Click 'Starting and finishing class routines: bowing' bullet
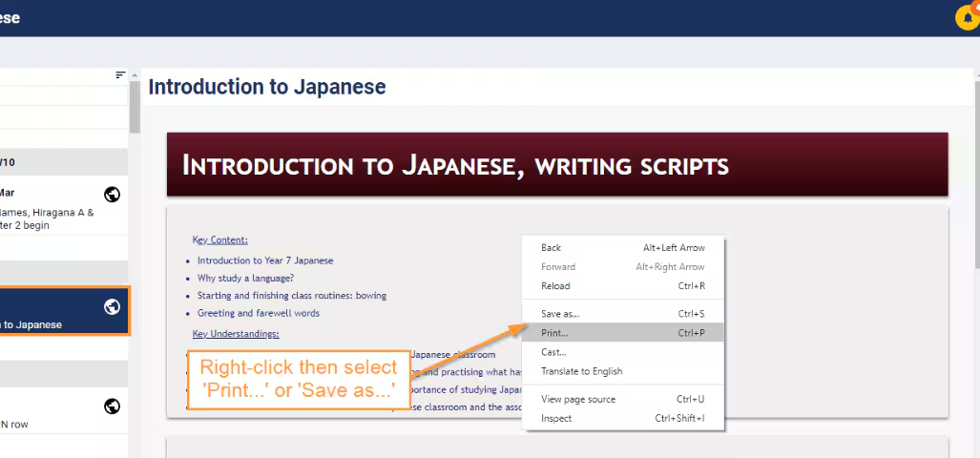980x458 pixels. point(292,296)
